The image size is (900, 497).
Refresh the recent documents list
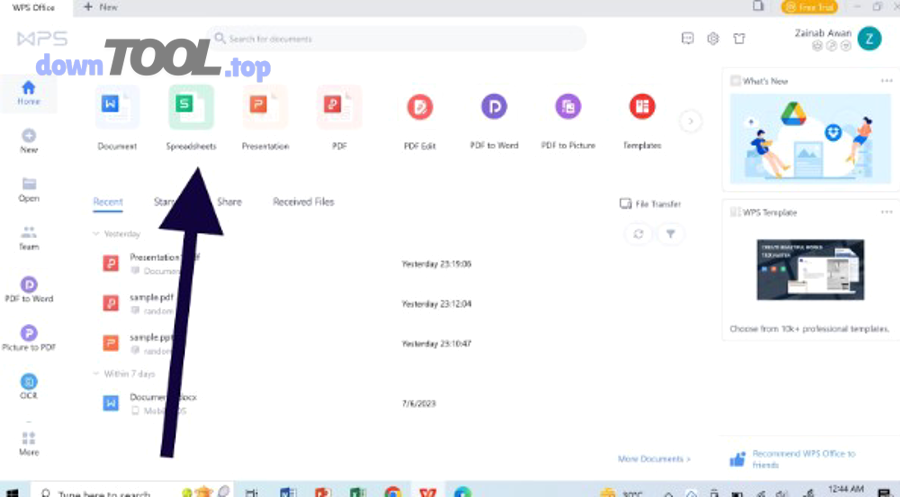point(638,234)
